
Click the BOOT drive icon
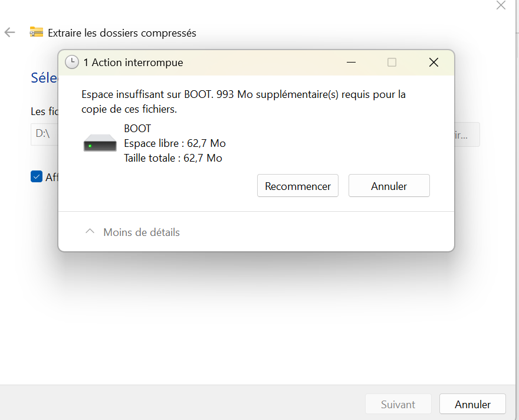click(x=100, y=143)
